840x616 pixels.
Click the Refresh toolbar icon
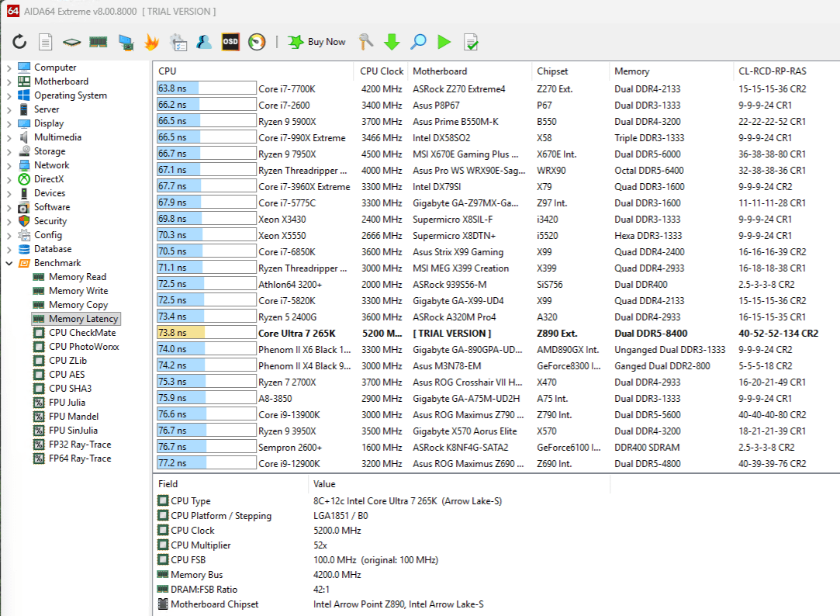tap(19, 42)
